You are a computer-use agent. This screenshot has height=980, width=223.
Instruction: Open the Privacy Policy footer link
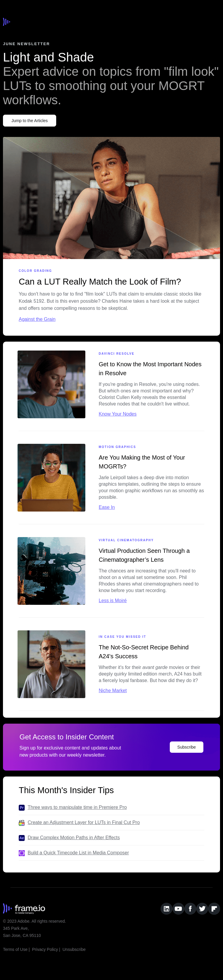pos(45,949)
